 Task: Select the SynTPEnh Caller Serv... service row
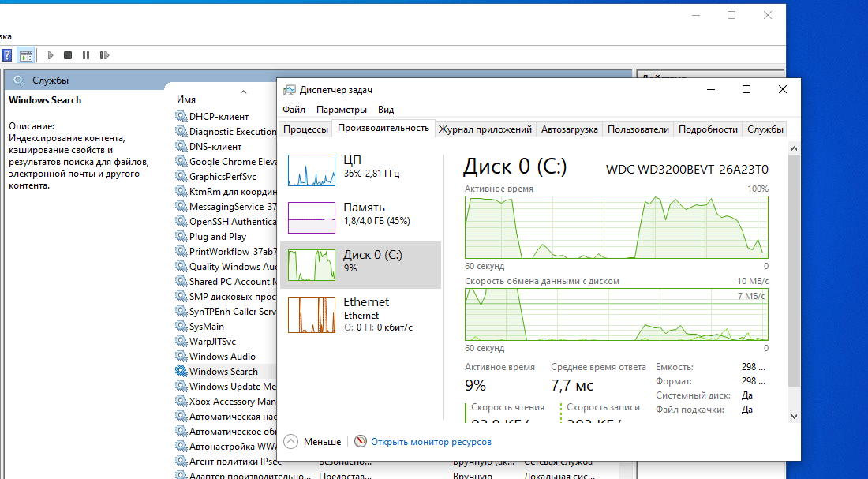[226, 311]
